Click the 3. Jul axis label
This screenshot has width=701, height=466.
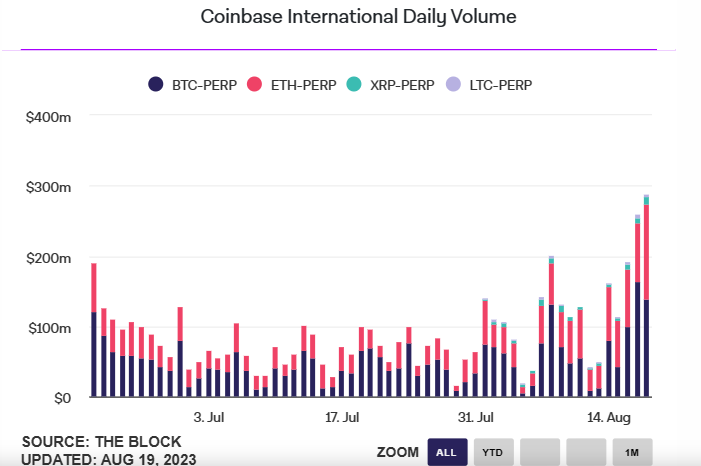click(209, 417)
